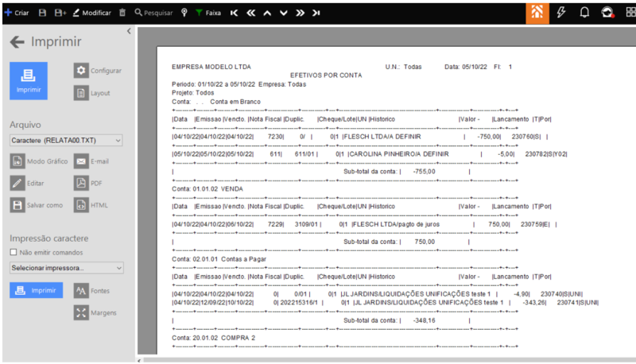
Task: Click sub-total value -755,00
Action: [424, 172]
